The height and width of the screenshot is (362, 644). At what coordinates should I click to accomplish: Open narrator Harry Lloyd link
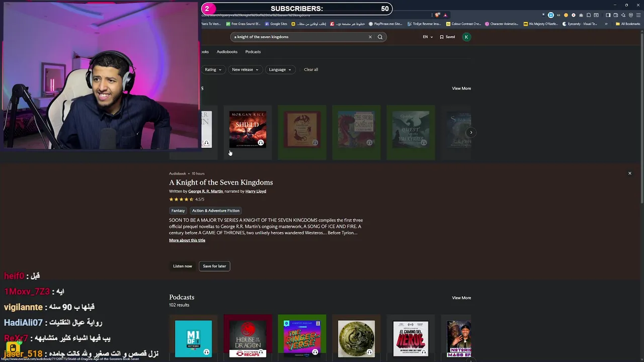[x=256, y=191]
